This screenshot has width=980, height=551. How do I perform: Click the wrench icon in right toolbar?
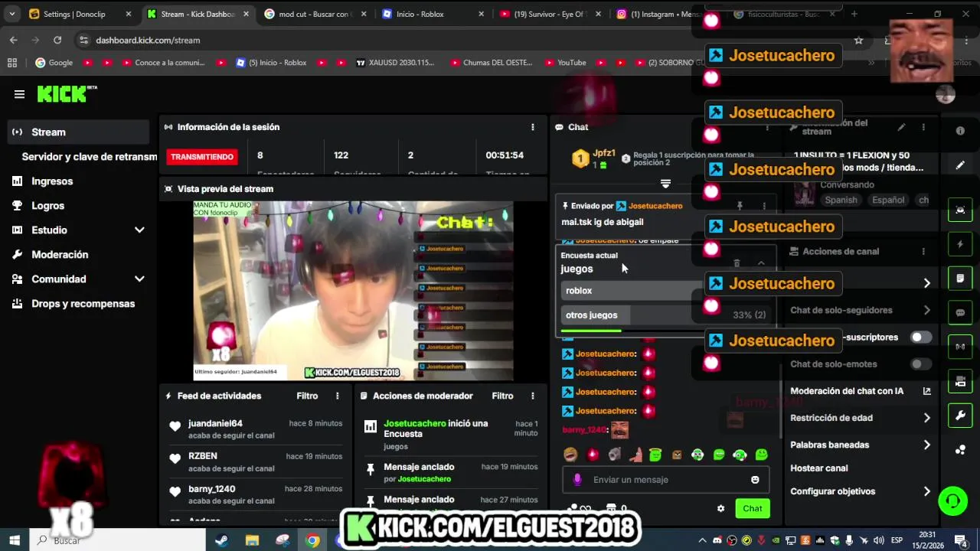[x=960, y=416]
